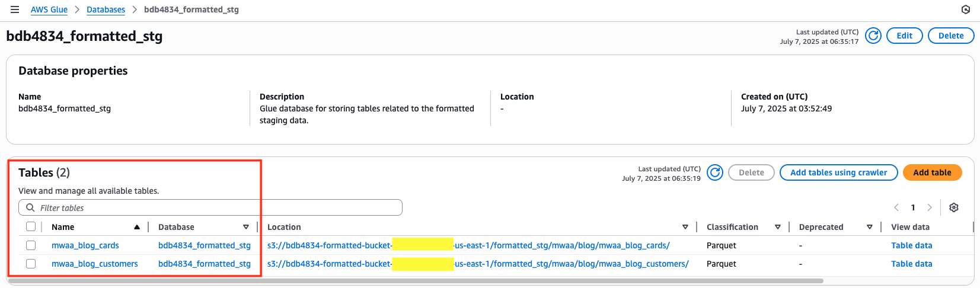Check the mwaa_blog_cards row checkbox
The image size is (980, 288).
tap(31, 245)
